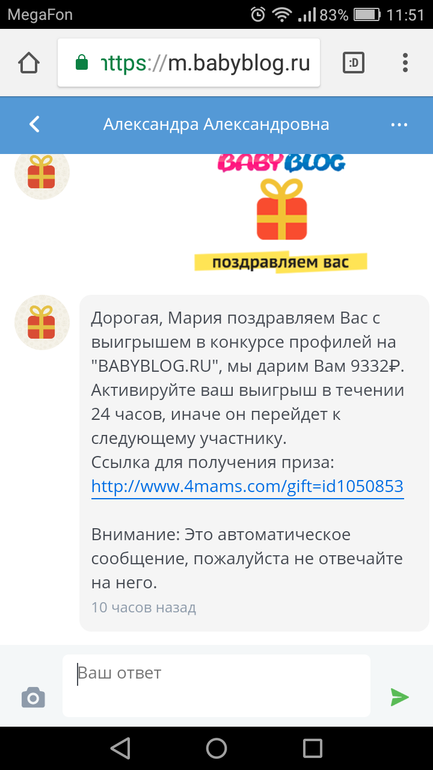The image size is (433, 770).
Task: Tap the m.babyblog.ru address bar
Action: coord(189,63)
